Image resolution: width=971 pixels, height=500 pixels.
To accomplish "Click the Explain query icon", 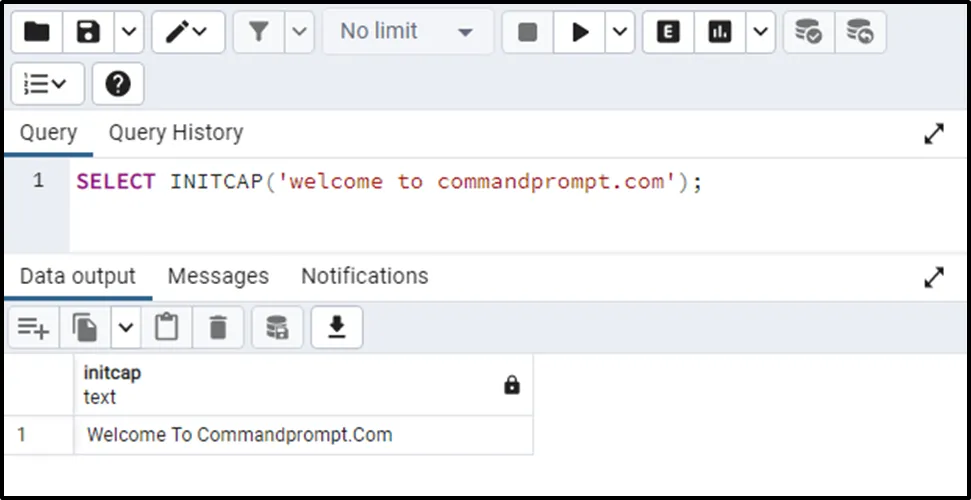I will coord(668,32).
